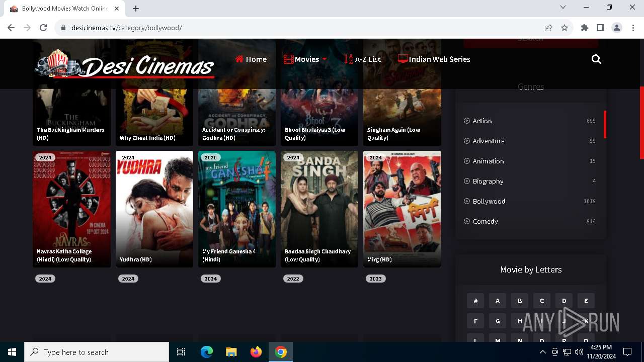Expand the Movies dropdown menu
This screenshot has height=362, width=644.
point(305,59)
